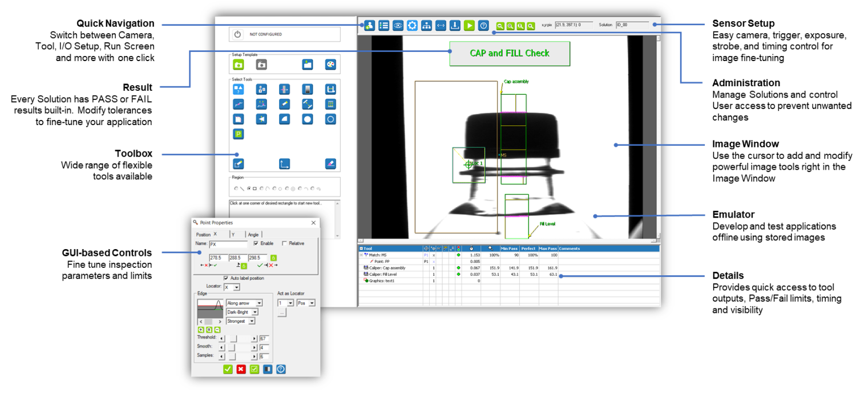868x393 pixels.
Task: Click the folder load icon under Setup Template
Action: 308,65
